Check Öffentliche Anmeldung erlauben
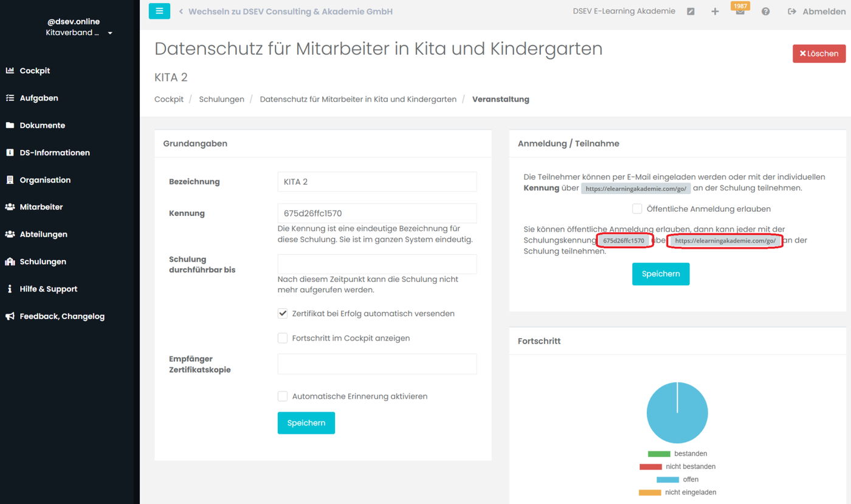Viewport: 851px width, 504px height. click(637, 209)
